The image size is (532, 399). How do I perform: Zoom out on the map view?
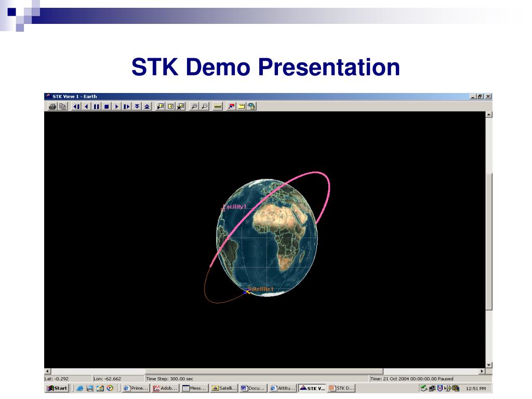pos(204,107)
